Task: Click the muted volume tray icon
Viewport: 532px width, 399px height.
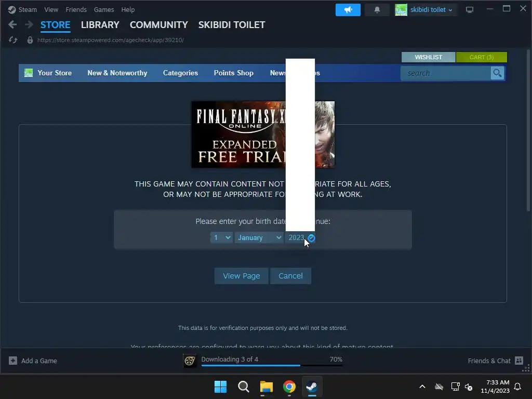Action: click(x=469, y=387)
